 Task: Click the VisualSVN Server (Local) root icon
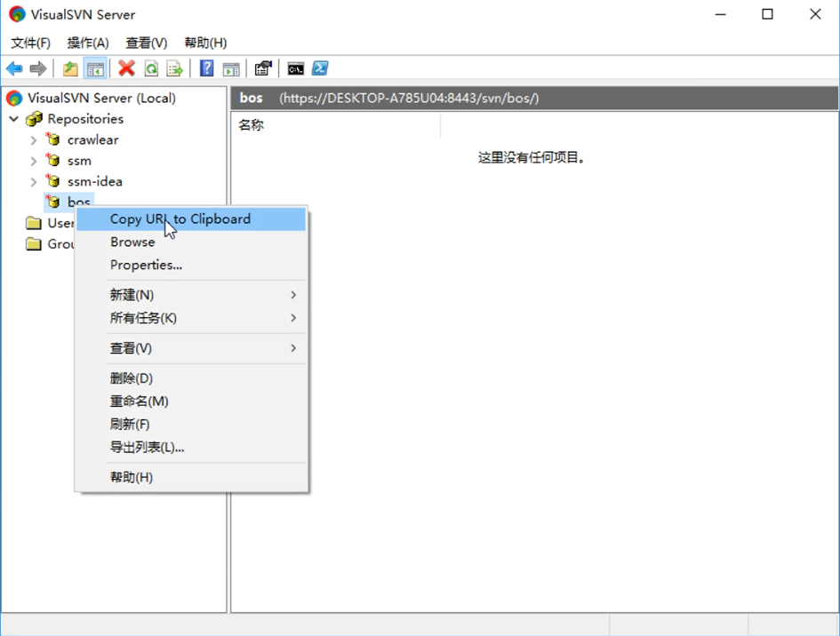14,98
